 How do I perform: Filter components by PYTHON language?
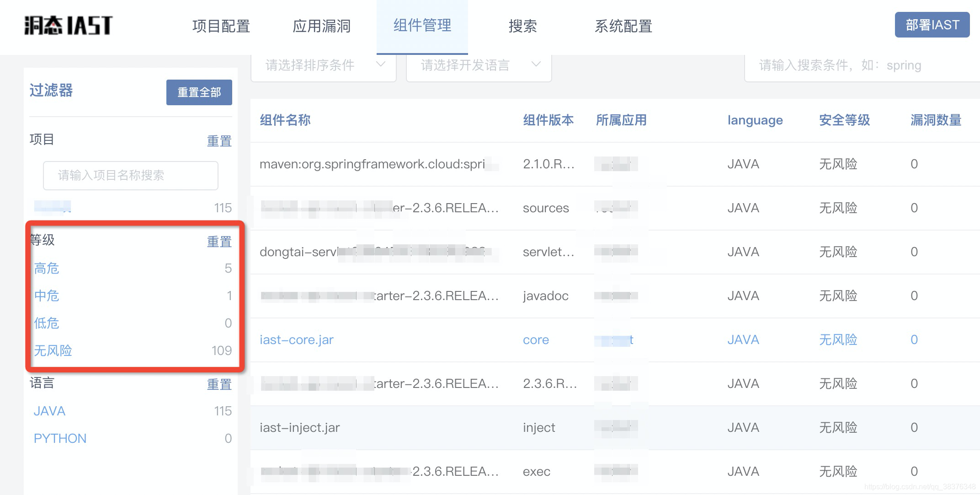click(x=60, y=438)
